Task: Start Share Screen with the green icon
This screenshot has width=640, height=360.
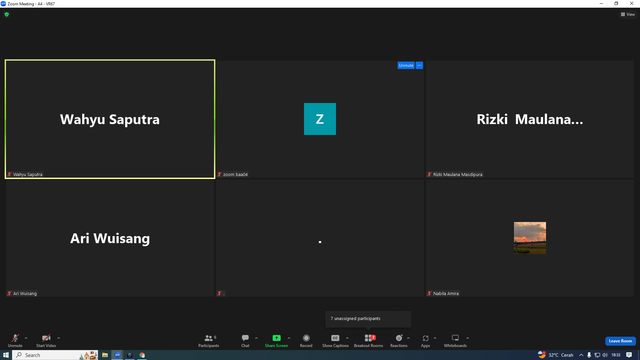Action: [x=276, y=340]
